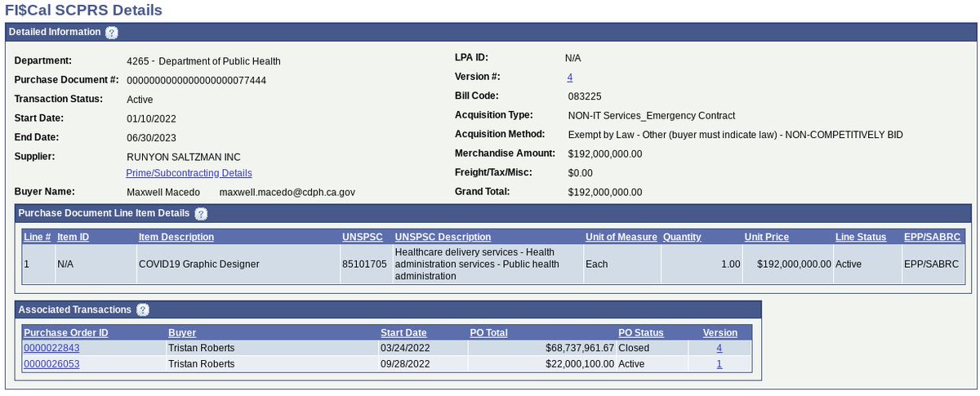Select end date 06/30/2023
This screenshot has height=396, width=980.
click(x=151, y=138)
